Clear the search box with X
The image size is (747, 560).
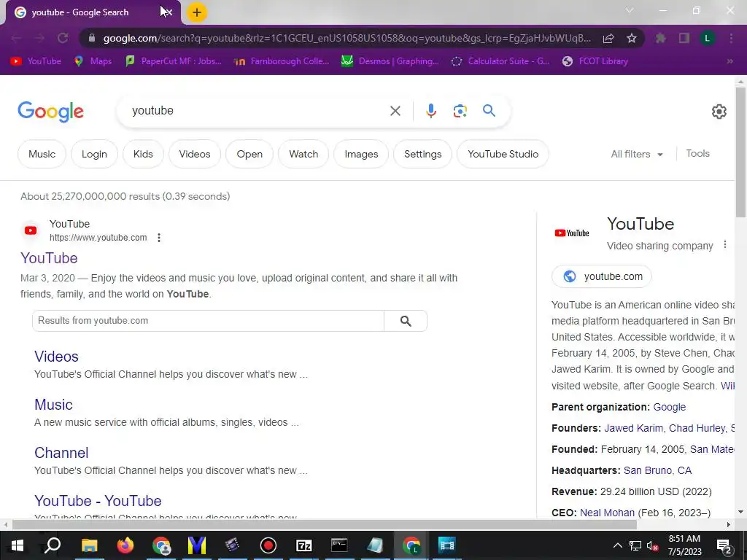point(395,111)
